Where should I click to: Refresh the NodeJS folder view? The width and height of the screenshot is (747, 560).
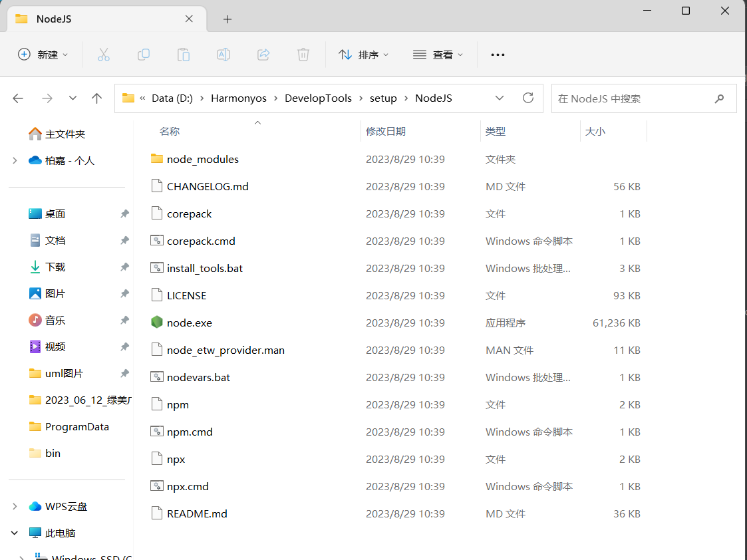click(x=528, y=98)
